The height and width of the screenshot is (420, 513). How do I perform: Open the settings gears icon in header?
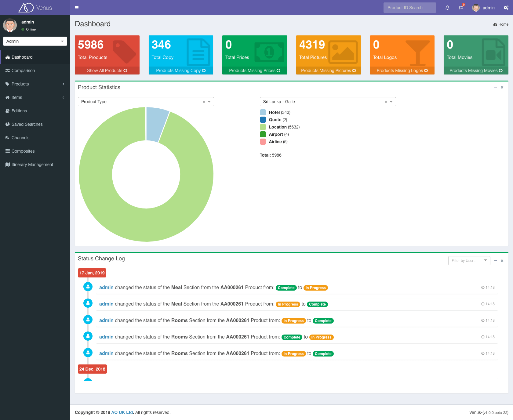506,8
